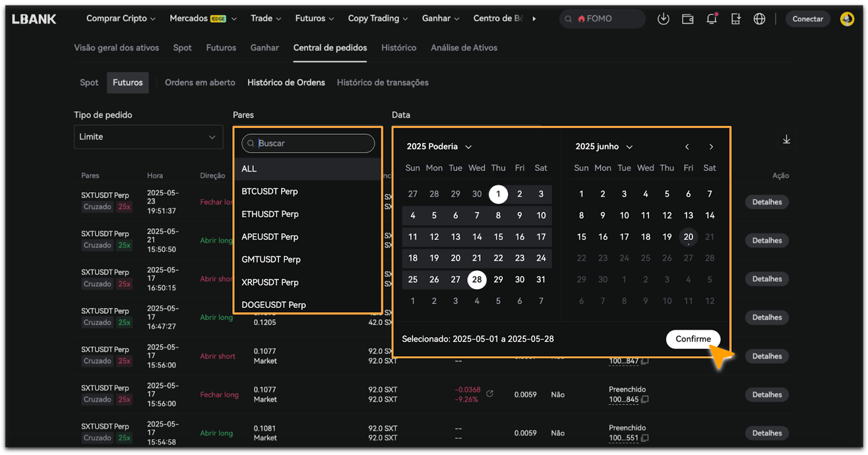The image size is (868, 455).
Task: Switch to the Histórico de transações tab
Action: click(x=382, y=83)
